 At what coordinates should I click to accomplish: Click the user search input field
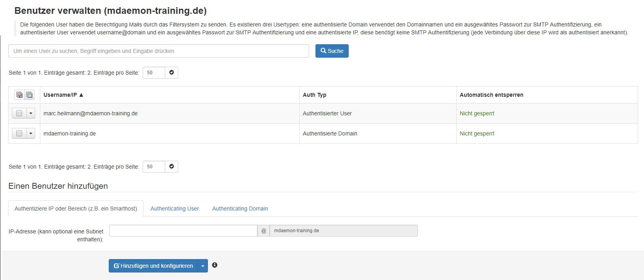159,51
